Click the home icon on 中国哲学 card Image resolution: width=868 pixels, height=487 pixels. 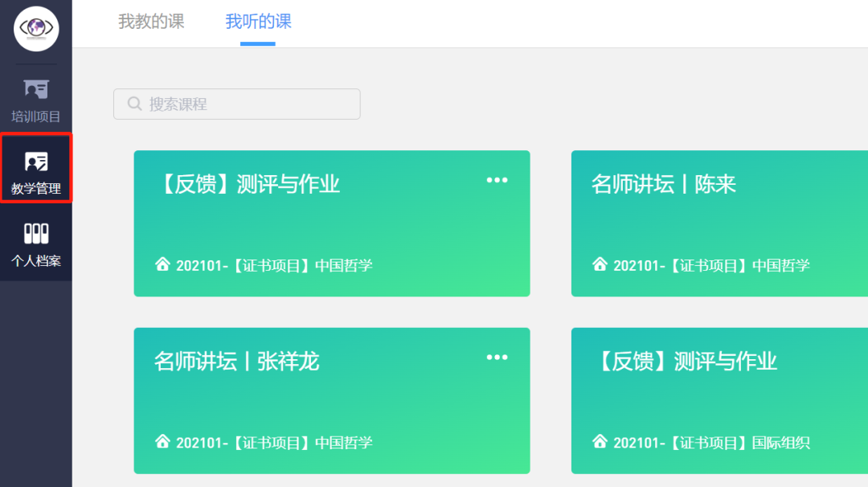164,264
